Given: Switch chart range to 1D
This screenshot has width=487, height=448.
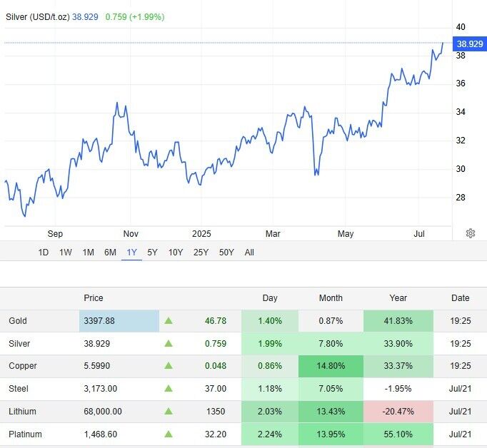Looking at the screenshot, I should point(44,253).
